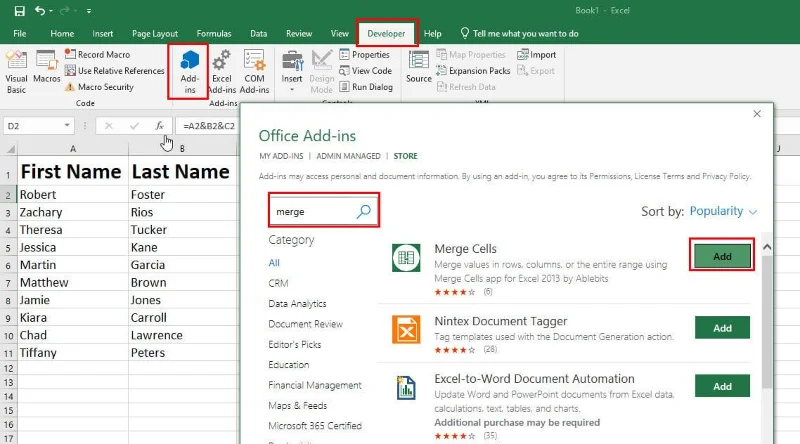The width and height of the screenshot is (800, 444).
Task: Close the Office Add-ins dialog
Action: point(757,114)
